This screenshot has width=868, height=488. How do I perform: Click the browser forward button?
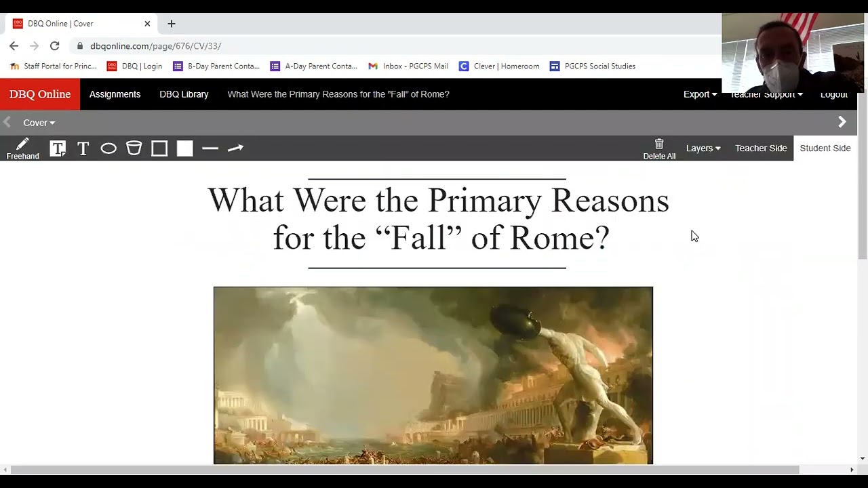click(x=35, y=46)
